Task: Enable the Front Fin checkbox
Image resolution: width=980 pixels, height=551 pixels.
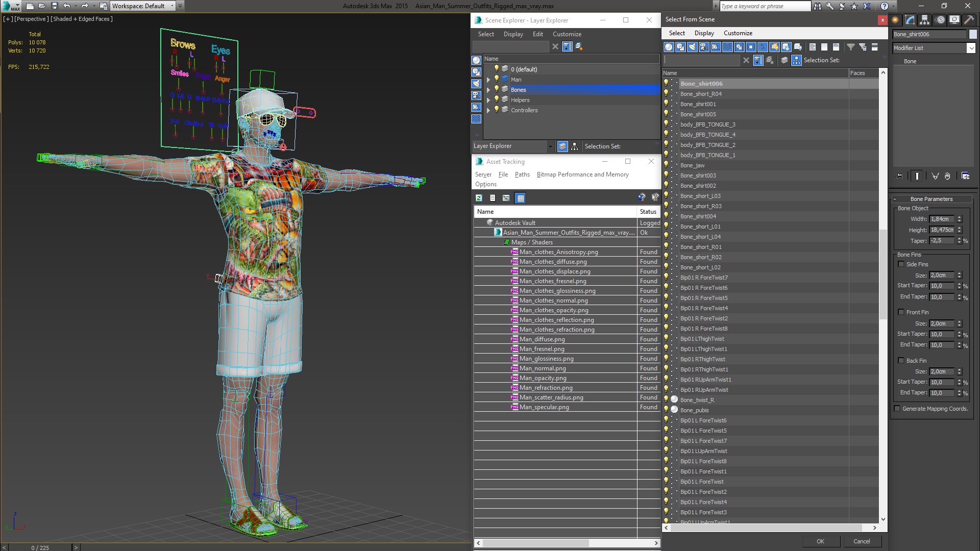Action: (x=901, y=312)
